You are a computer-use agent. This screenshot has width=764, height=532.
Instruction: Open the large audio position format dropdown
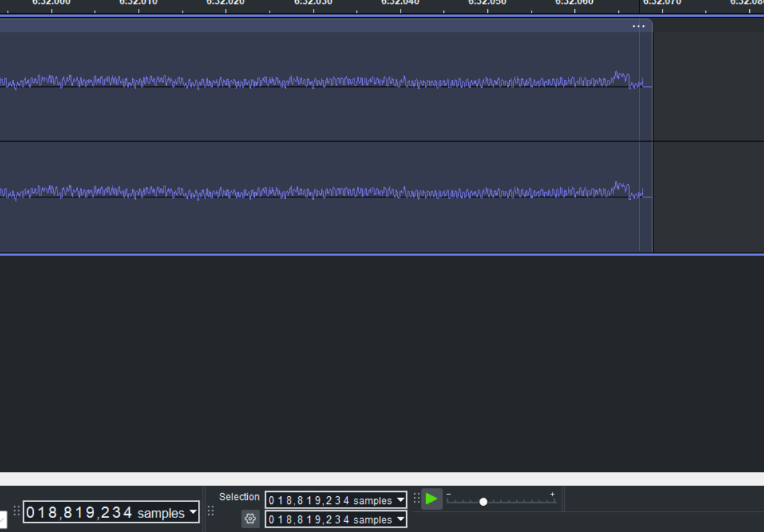tap(193, 512)
